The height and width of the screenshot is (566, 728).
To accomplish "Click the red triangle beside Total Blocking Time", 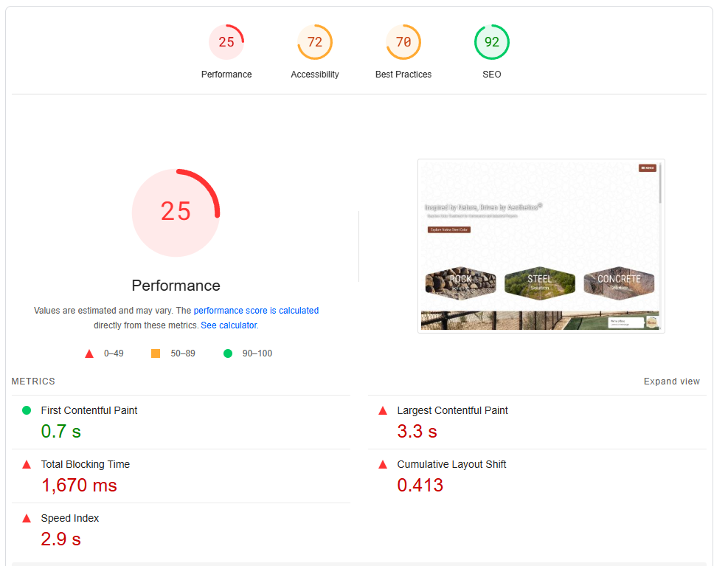I will click(x=27, y=464).
